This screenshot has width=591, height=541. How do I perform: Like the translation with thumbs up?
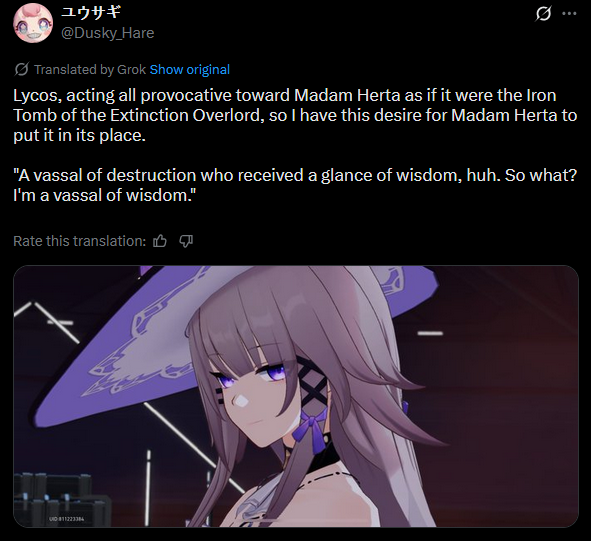click(x=160, y=241)
